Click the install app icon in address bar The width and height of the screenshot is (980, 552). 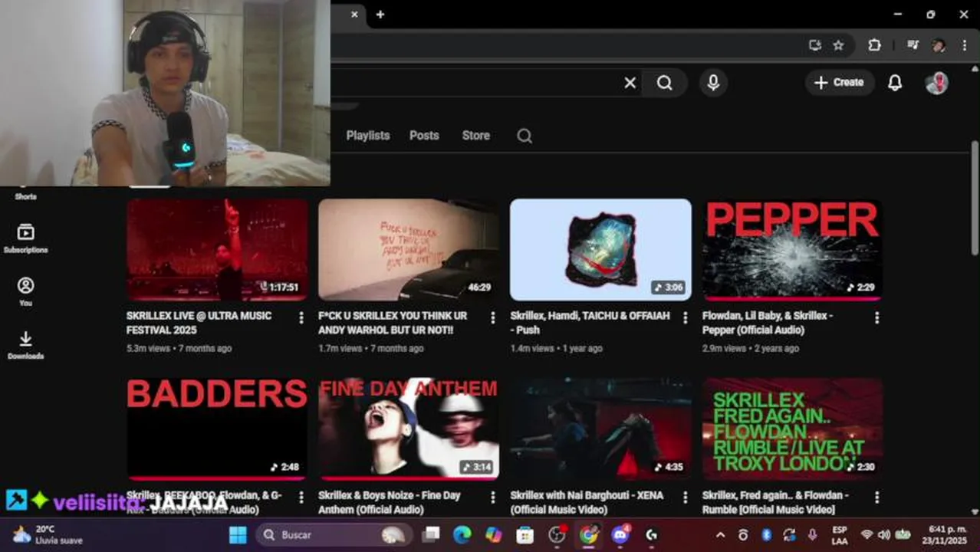814,45
